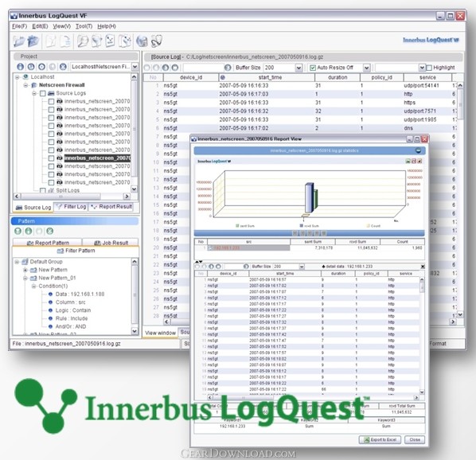This screenshot has width=476, height=460.
Task: Switch to the Filter Log tab
Action: (72, 207)
